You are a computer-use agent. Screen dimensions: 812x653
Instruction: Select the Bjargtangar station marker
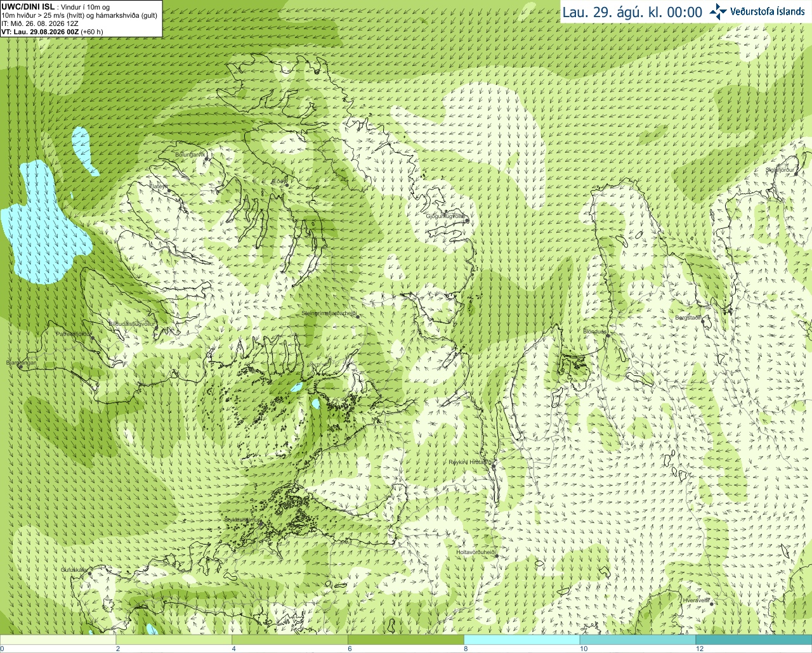(20, 367)
